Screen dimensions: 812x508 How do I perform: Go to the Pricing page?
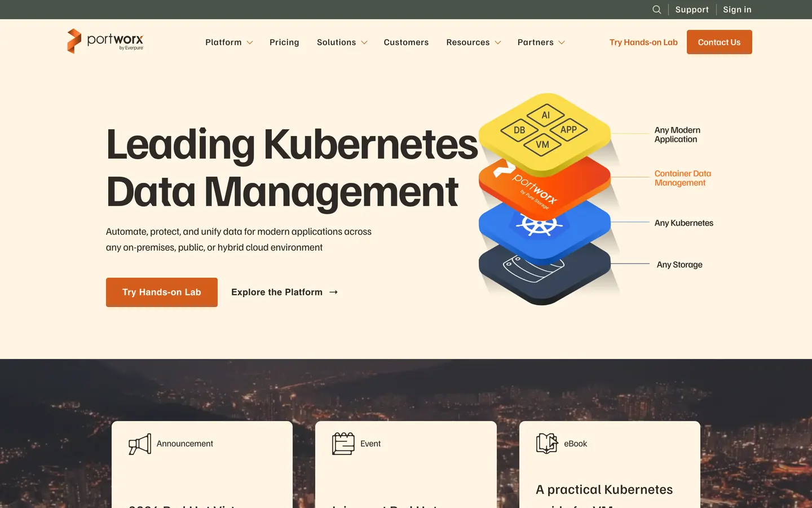[284, 42]
